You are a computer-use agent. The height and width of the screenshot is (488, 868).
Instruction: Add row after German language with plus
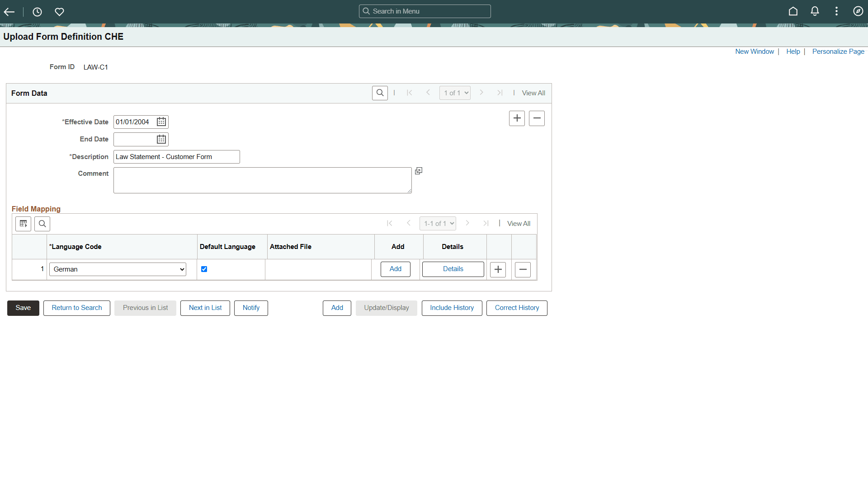[498, 270]
